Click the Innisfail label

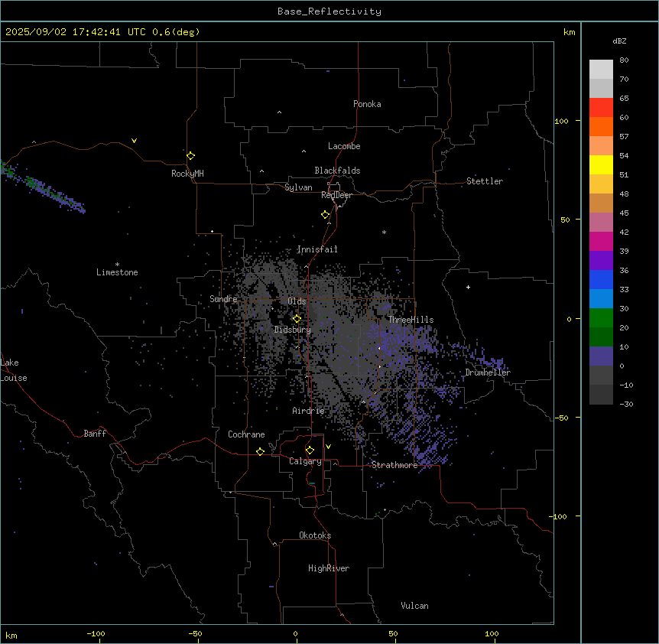pos(317,249)
